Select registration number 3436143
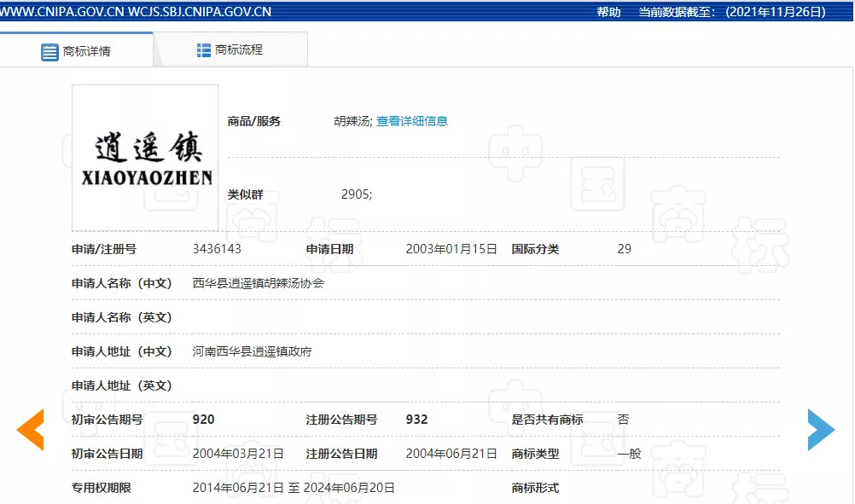The image size is (855, 504). click(x=217, y=249)
